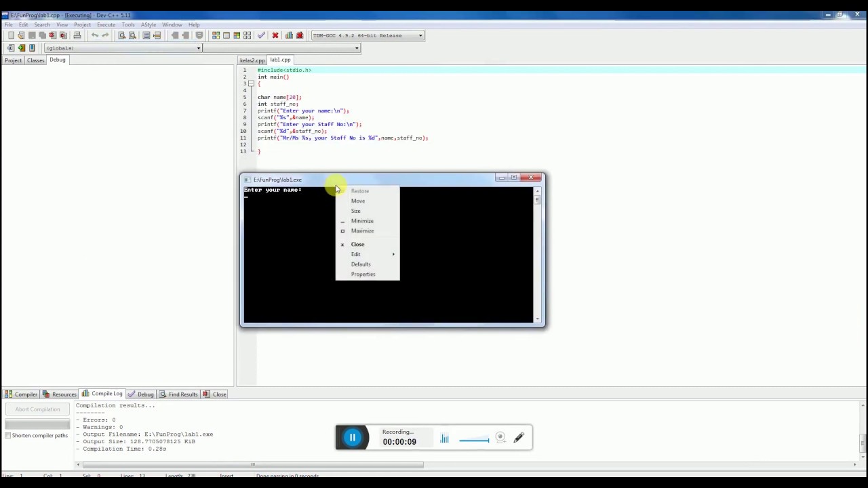868x488 pixels.
Task: Open the Search menu
Action: [42, 25]
